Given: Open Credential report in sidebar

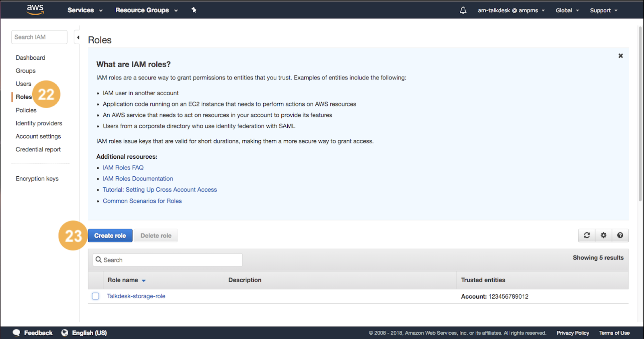Looking at the screenshot, I should click(38, 149).
